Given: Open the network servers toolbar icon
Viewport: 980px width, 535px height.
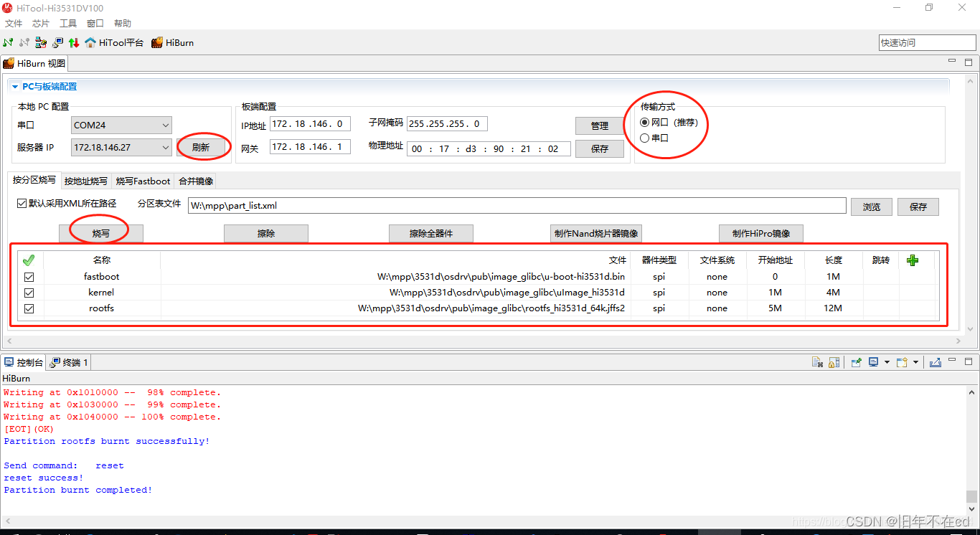Looking at the screenshot, I should click(41, 42).
